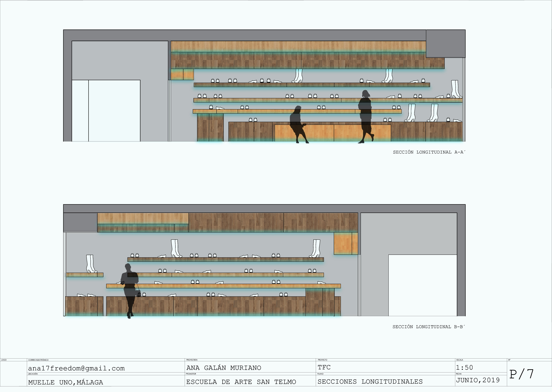Screen dimensions: 552x392
Task: Click the 'PROMOTOR' field label
Action: [x=191, y=374]
